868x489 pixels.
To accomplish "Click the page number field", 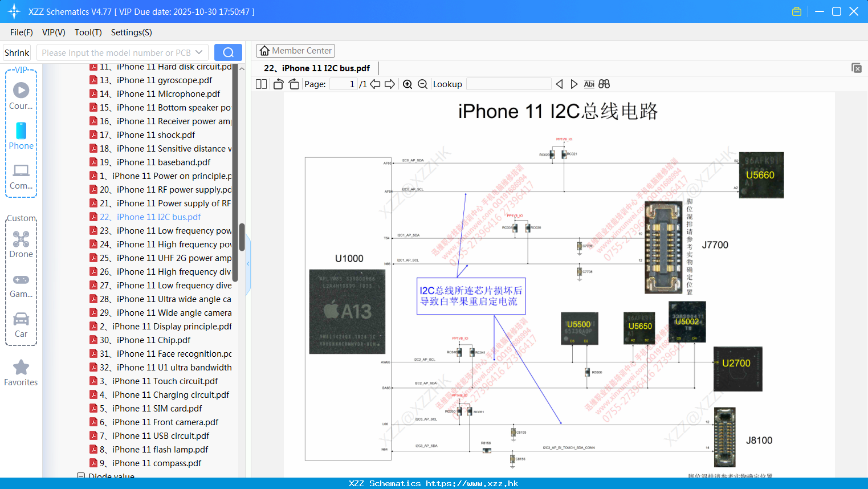I will point(344,84).
